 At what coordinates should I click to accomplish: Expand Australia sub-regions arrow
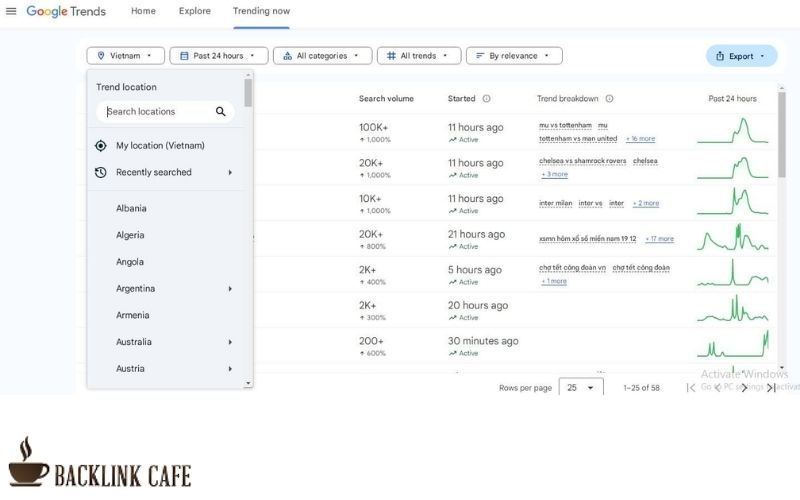(230, 342)
